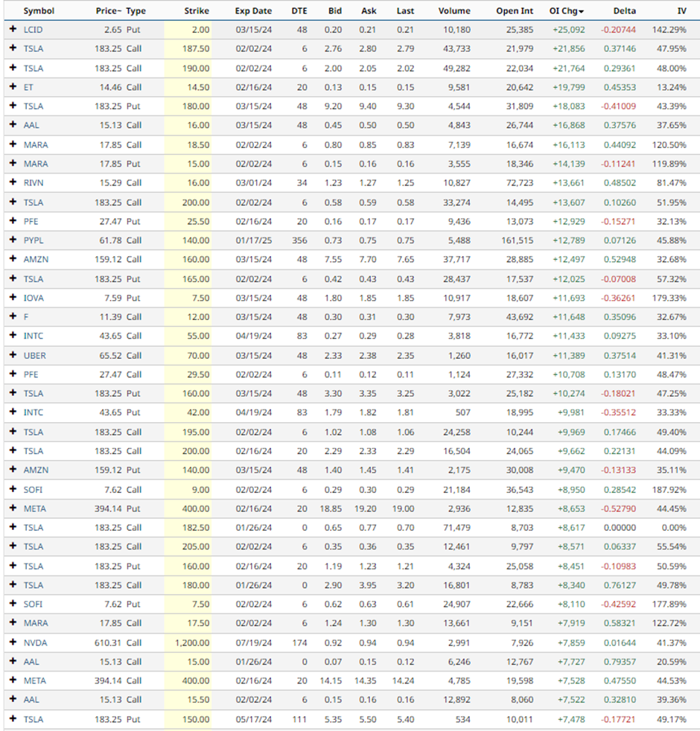Toggle sort on the OI Chg column
The image size is (700, 731).
click(x=566, y=10)
